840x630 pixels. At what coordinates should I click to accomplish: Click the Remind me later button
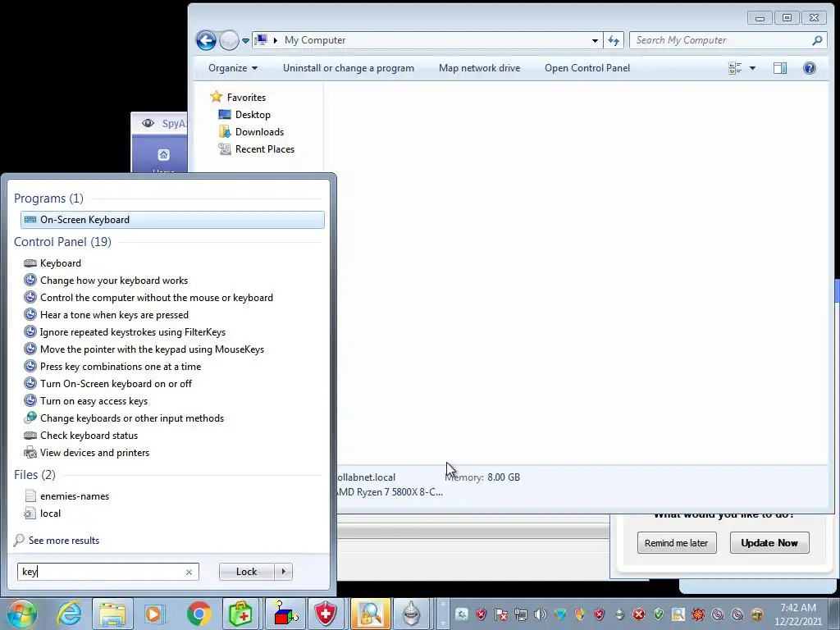(x=677, y=543)
